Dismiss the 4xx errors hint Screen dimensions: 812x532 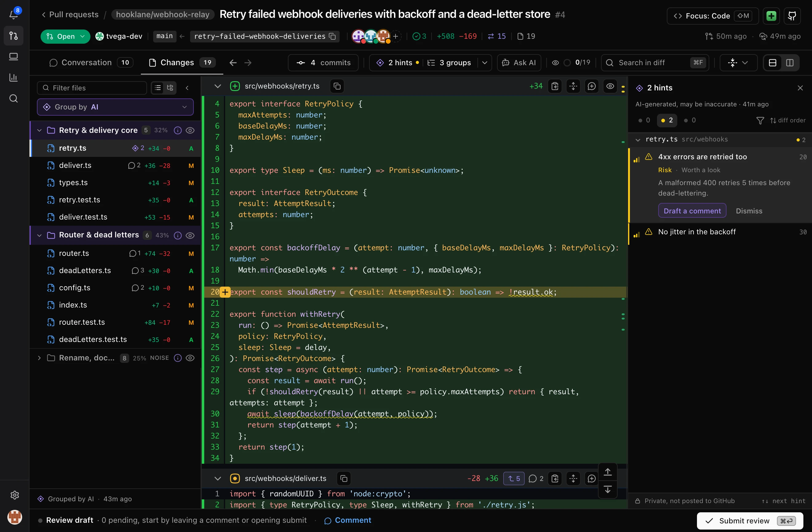coord(749,211)
